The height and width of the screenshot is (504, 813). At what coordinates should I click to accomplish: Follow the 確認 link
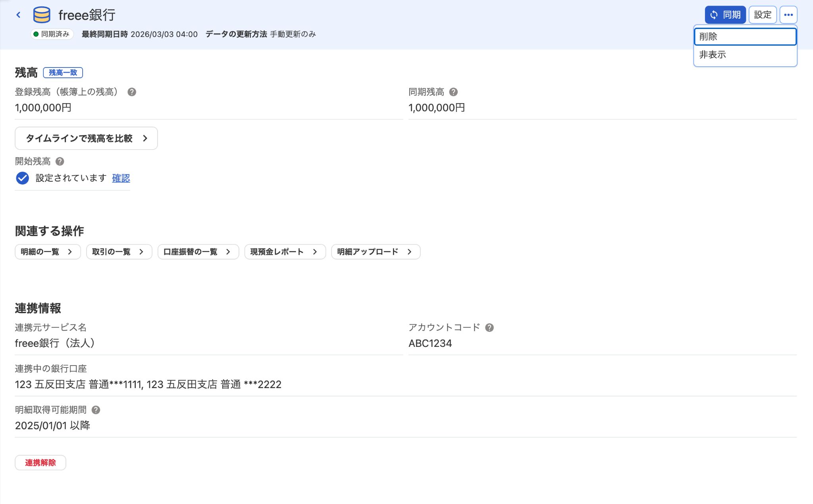coord(121,178)
